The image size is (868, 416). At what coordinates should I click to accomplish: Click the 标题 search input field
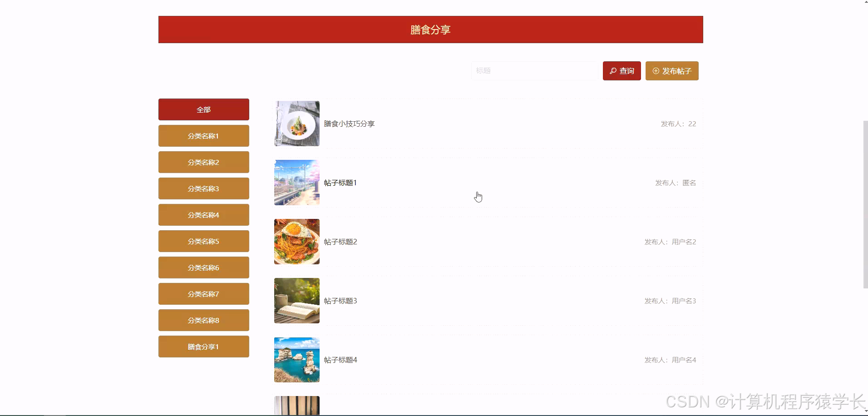[533, 71]
